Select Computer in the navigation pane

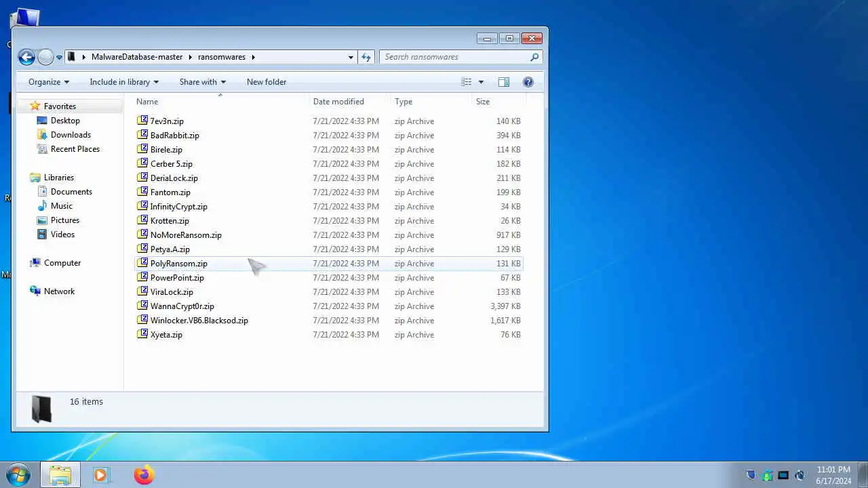tap(62, 263)
